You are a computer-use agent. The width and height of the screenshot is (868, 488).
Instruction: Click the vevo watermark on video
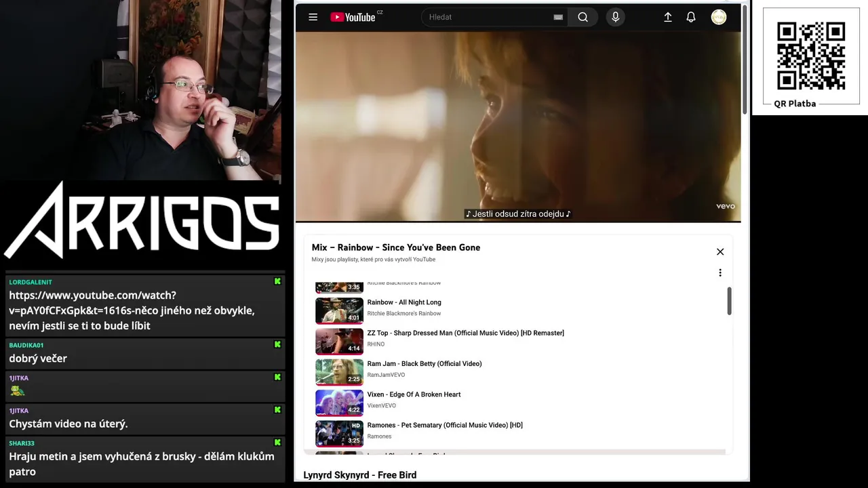point(725,206)
